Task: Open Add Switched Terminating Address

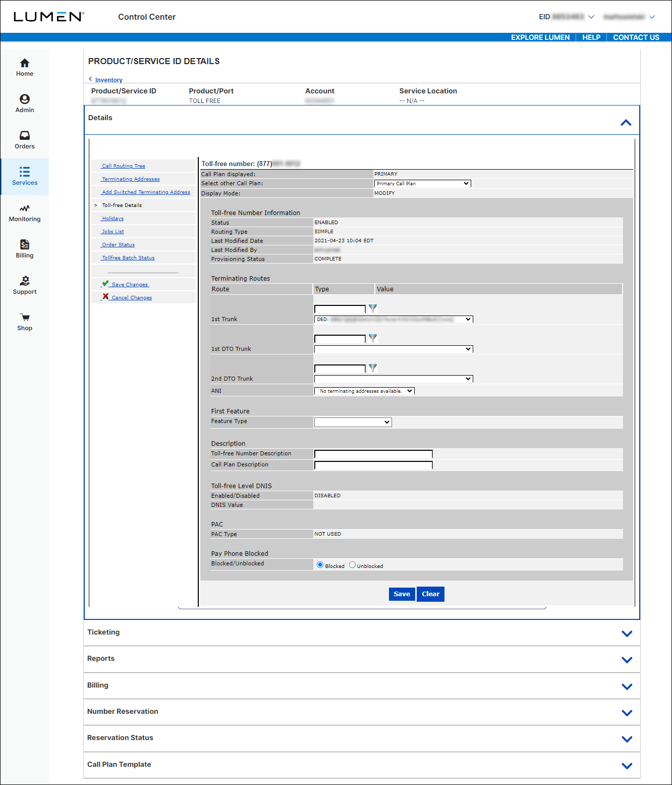Action: click(146, 192)
